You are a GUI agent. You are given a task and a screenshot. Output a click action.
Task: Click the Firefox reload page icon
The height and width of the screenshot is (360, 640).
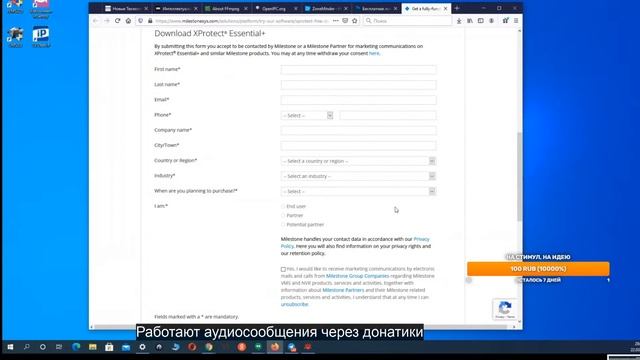click(x=118, y=20)
